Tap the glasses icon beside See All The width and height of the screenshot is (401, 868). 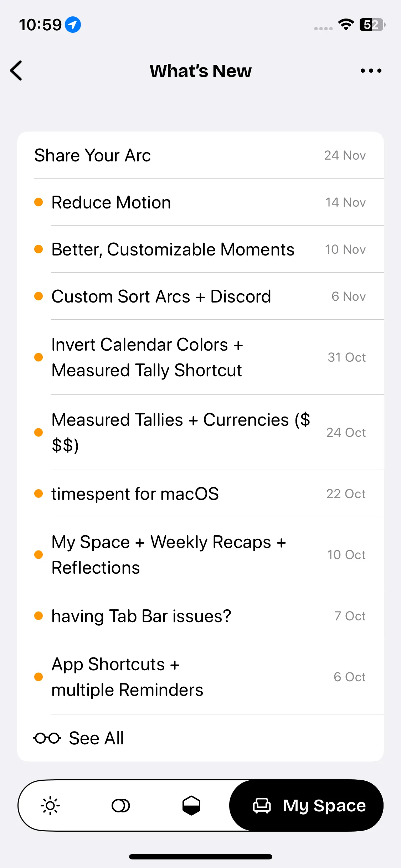pyautogui.click(x=47, y=738)
